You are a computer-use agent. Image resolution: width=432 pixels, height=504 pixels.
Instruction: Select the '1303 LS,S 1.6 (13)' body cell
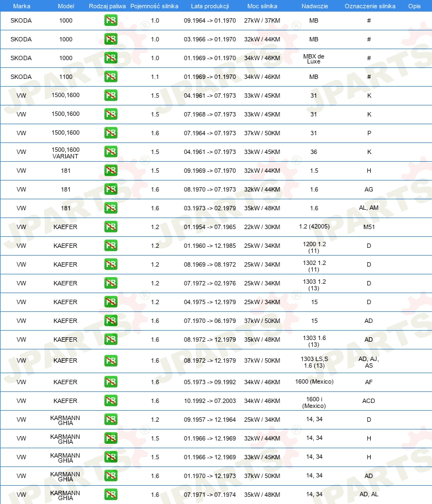(x=314, y=362)
